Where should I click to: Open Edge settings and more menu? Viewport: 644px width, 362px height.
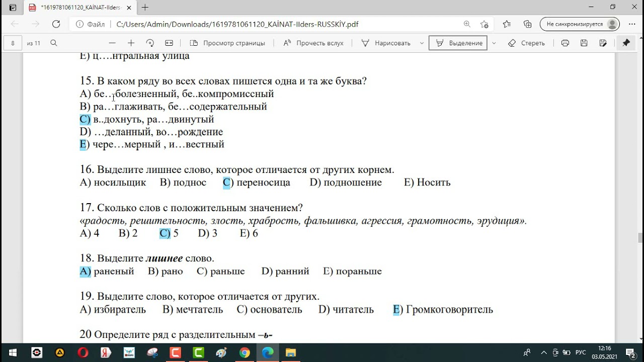pyautogui.click(x=631, y=24)
